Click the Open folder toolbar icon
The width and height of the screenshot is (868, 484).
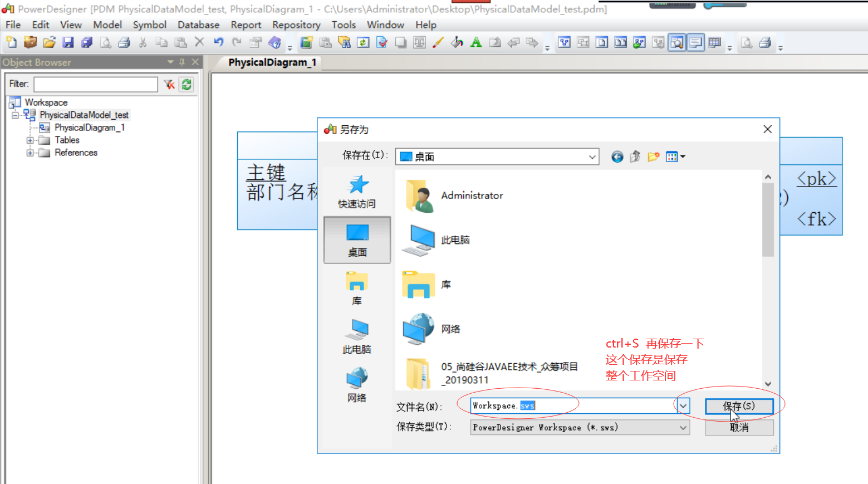(49, 42)
